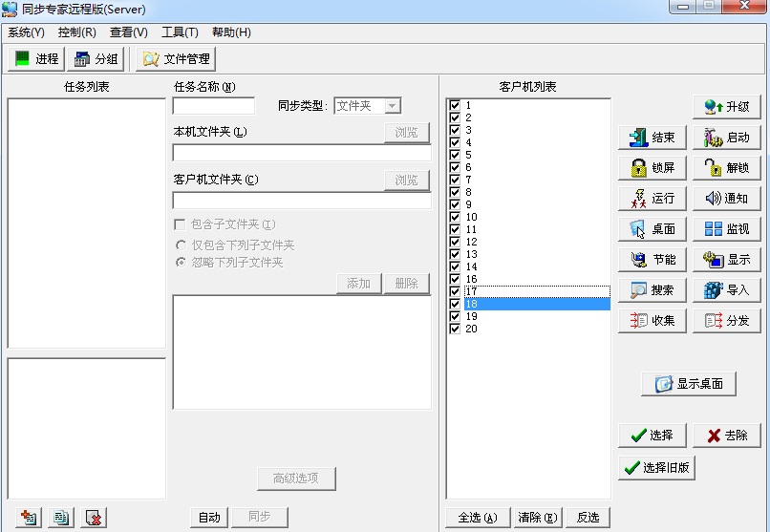Click 浏览 button for client folder
The height and width of the screenshot is (532, 770).
click(x=407, y=181)
